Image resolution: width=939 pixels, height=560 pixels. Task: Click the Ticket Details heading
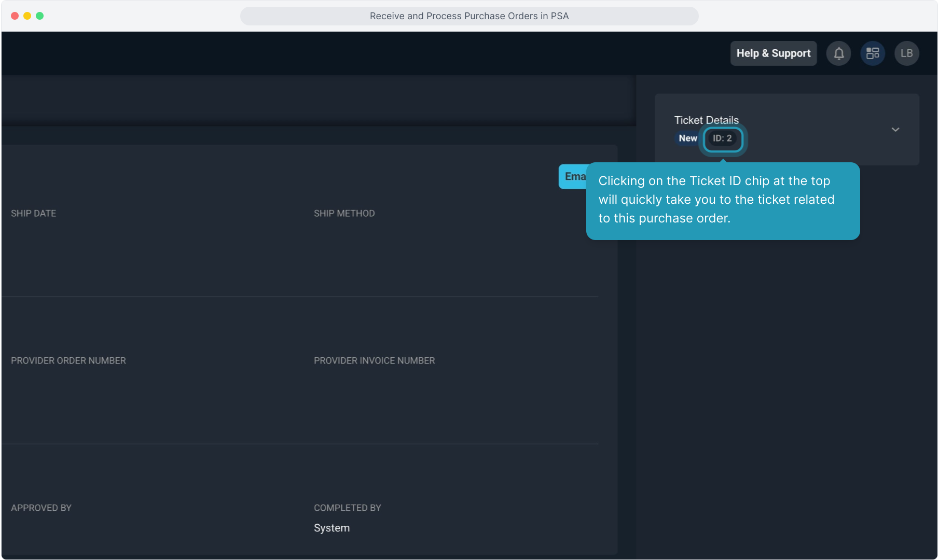(706, 120)
